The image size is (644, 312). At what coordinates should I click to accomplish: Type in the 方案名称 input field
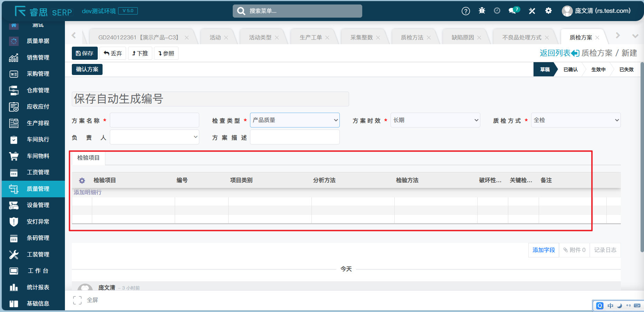(154, 120)
